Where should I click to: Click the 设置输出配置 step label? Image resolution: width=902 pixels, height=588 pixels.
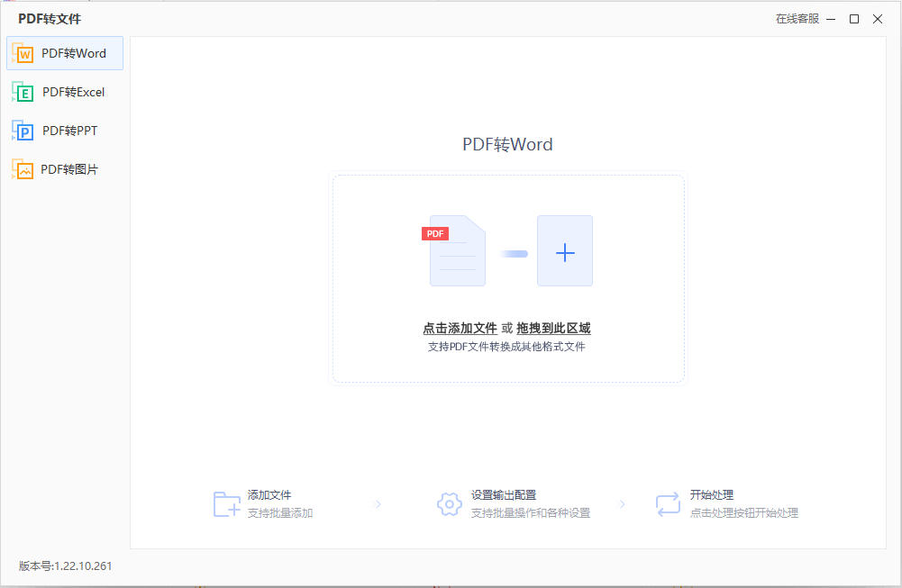pyautogui.click(x=504, y=495)
